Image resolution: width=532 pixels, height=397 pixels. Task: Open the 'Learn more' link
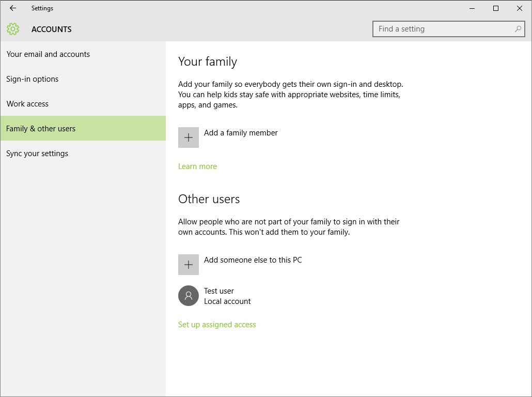(197, 166)
